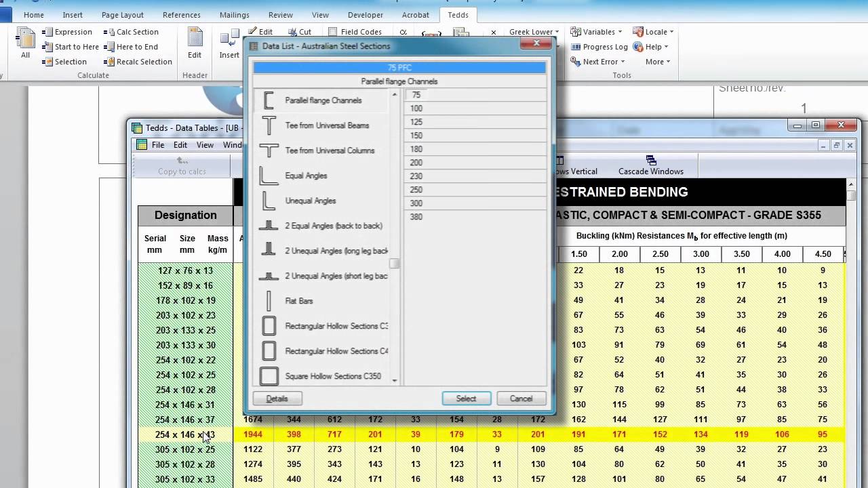The height and width of the screenshot is (488, 868).
Task: Click Progress Log in Tools group
Action: tap(599, 47)
